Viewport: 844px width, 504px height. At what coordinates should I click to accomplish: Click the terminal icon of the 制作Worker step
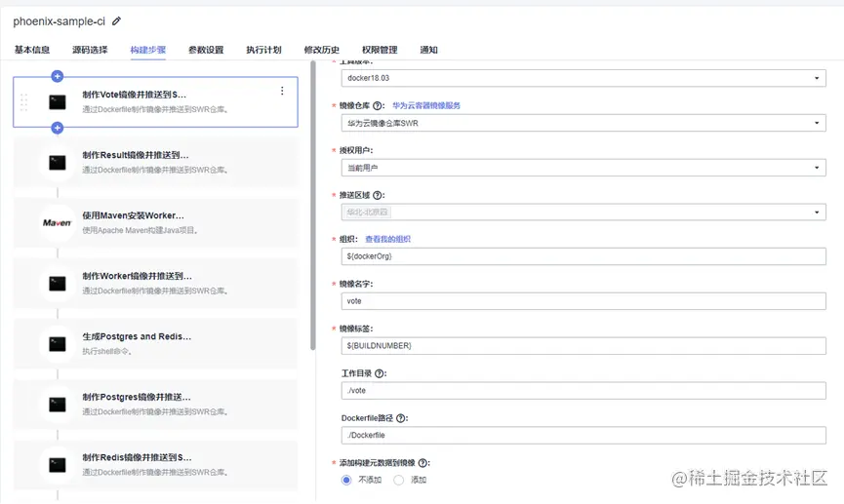[x=58, y=284]
